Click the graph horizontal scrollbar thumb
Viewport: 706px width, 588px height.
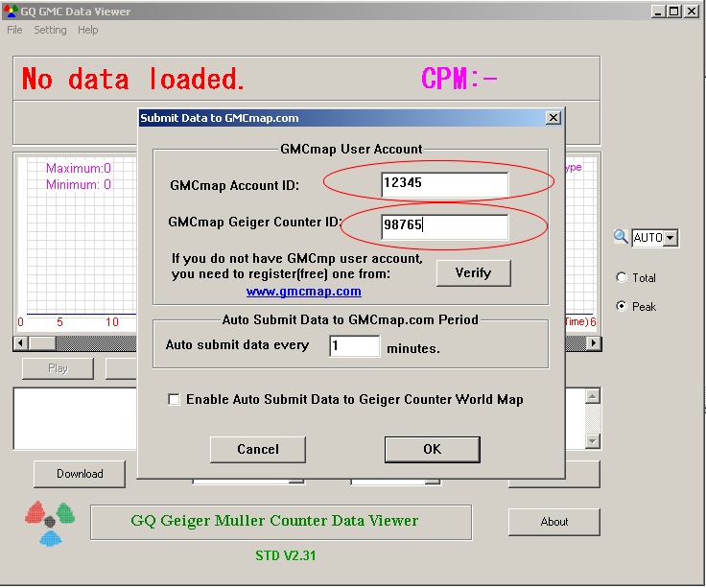(42, 343)
